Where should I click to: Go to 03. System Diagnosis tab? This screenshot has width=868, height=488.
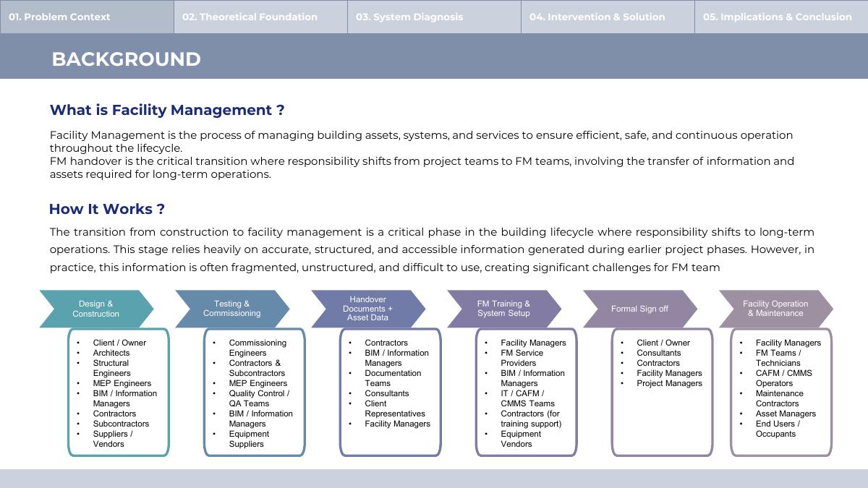434,17
